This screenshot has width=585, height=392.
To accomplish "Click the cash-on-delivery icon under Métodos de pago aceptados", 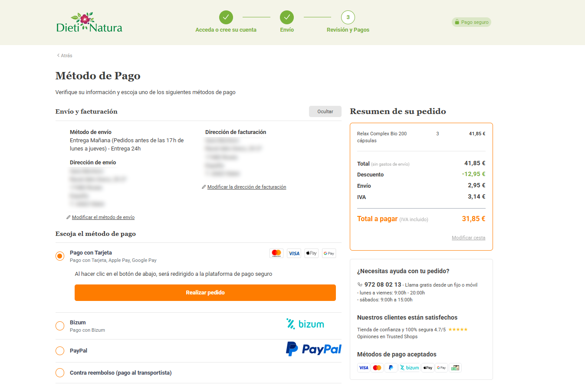I will pyautogui.click(x=455, y=367).
